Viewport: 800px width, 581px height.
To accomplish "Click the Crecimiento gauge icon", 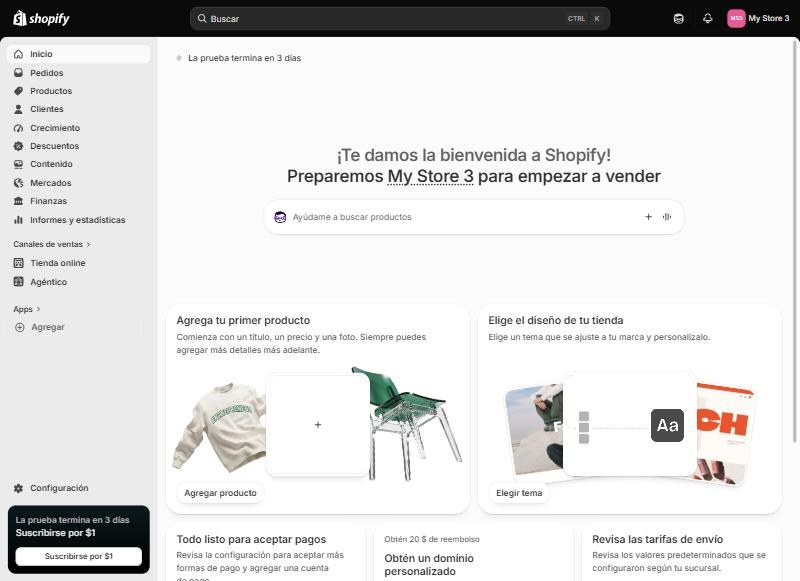I will [18, 128].
